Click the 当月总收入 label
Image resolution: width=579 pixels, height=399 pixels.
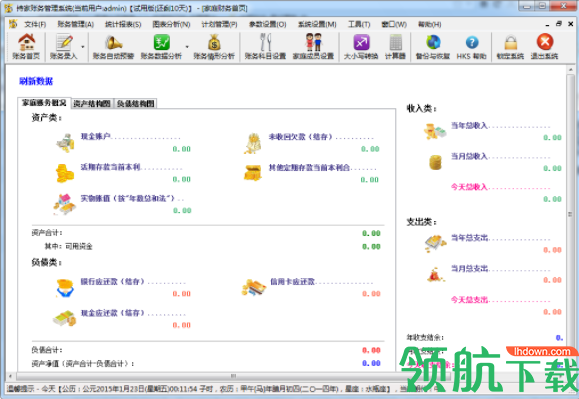469,156
